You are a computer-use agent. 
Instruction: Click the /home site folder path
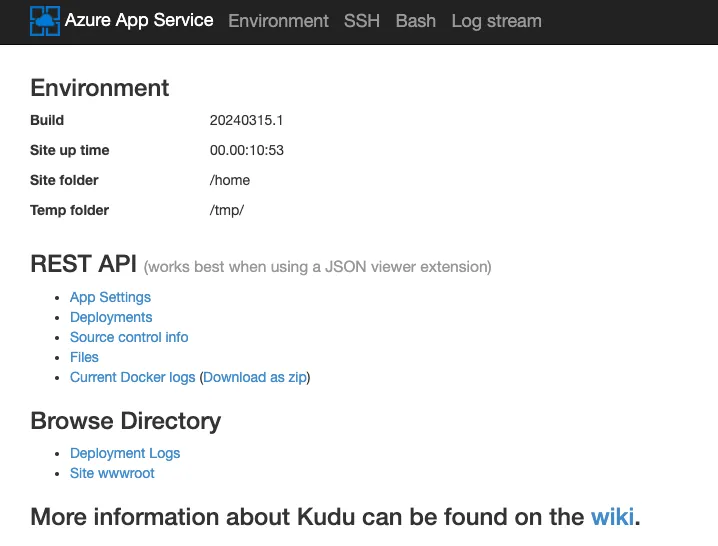(230, 180)
